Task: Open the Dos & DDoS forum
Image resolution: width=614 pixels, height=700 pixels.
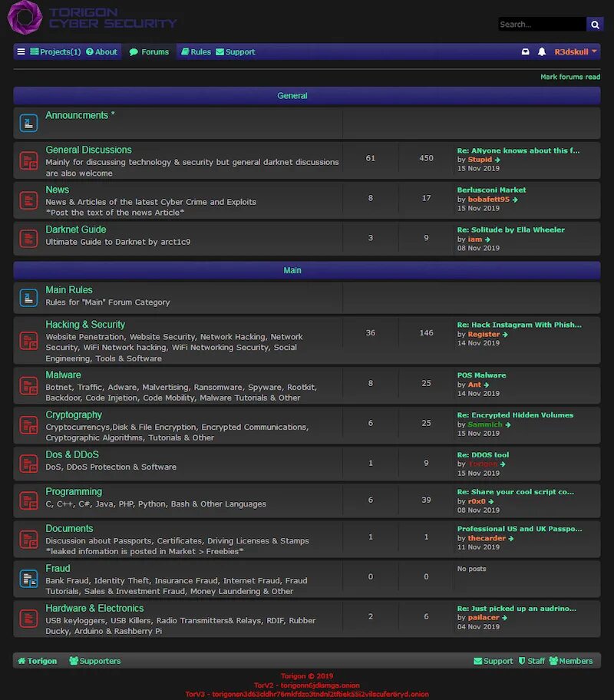Action: (72, 454)
